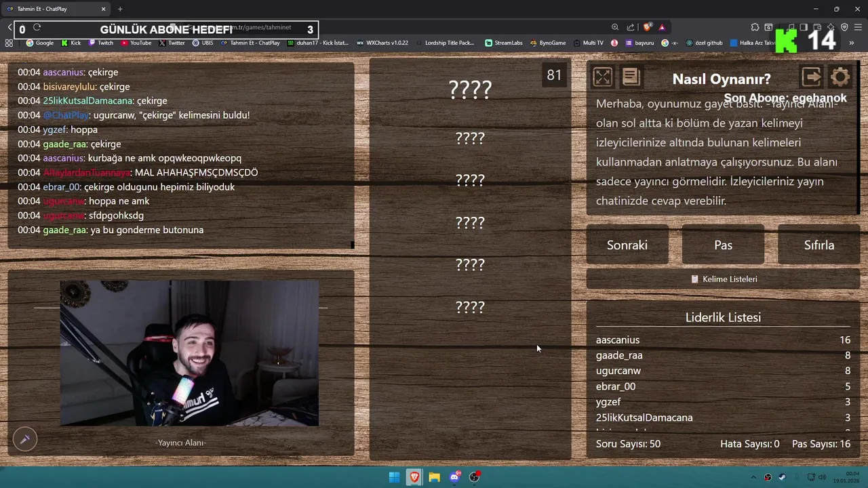Open File Explorer from the taskbar
This screenshot has width=868, height=488.
point(434,477)
